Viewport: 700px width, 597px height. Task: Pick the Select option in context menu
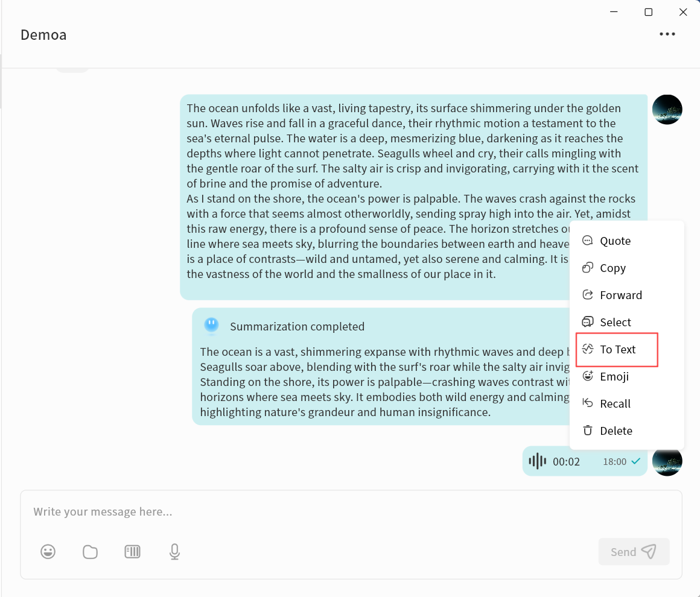tap(615, 322)
